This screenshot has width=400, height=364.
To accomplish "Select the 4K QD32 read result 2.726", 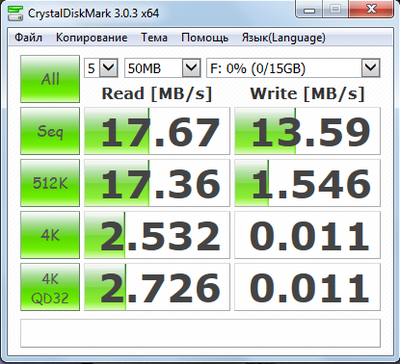I will click(157, 287).
